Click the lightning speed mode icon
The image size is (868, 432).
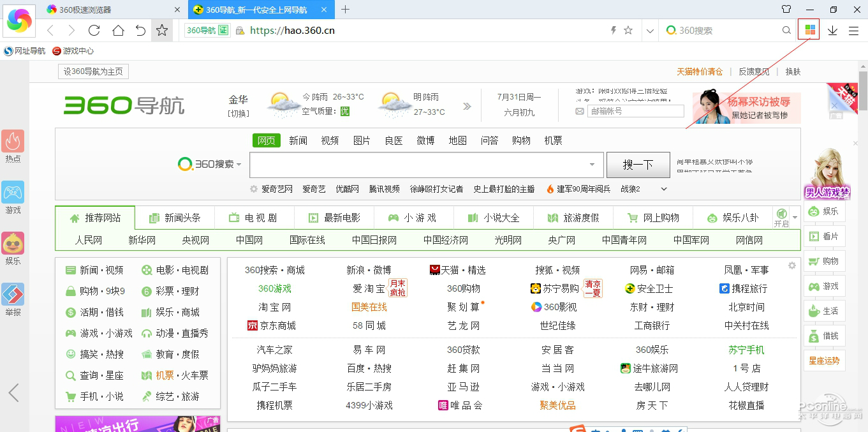[614, 31]
